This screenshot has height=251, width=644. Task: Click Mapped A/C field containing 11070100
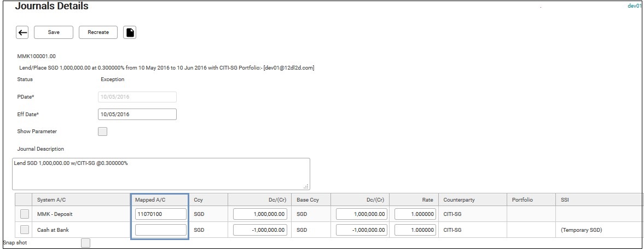coord(160,214)
